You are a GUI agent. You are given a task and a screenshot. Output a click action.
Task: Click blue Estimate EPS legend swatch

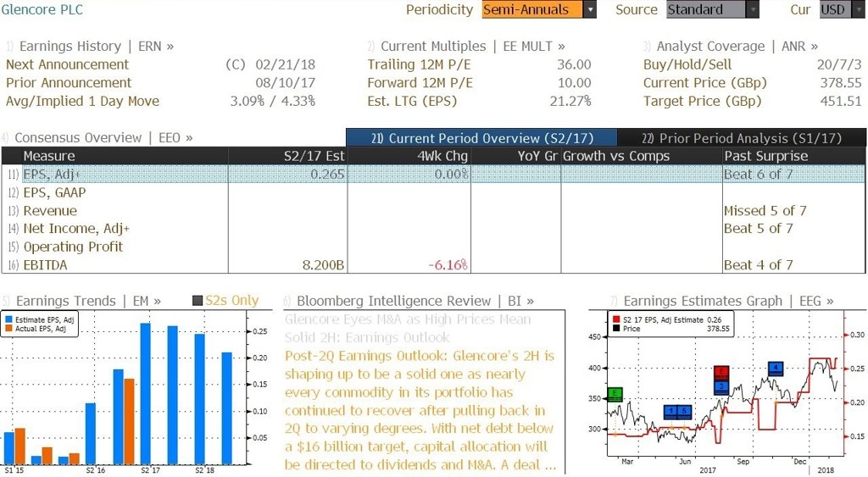[x=8, y=320]
